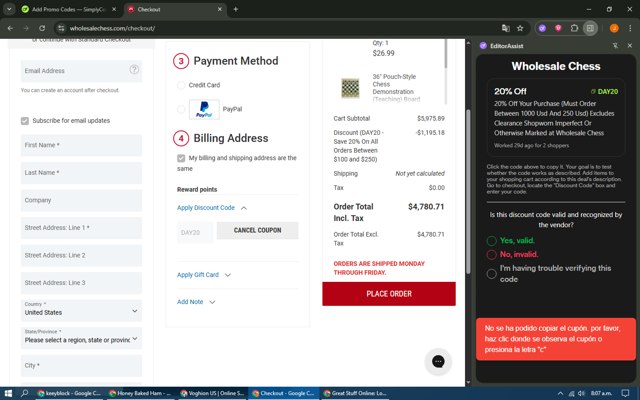Click the Last Name field
Viewport: 640px width, 400px height.
(x=81, y=173)
